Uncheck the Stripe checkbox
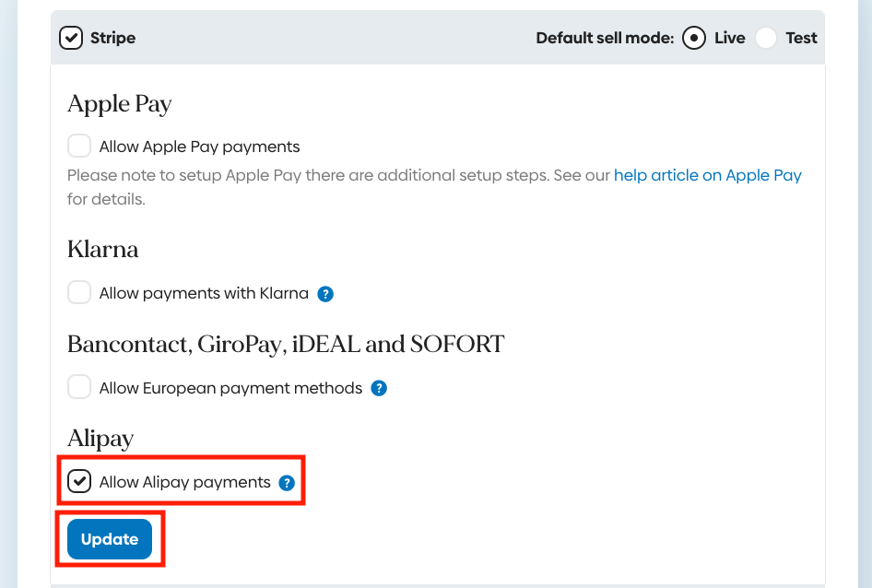The height and width of the screenshot is (588, 872). 71,38
